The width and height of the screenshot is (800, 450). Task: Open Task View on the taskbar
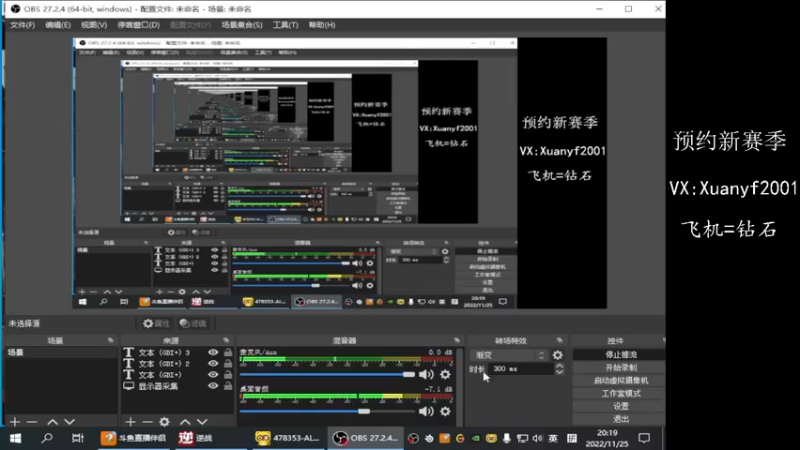[x=78, y=438]
